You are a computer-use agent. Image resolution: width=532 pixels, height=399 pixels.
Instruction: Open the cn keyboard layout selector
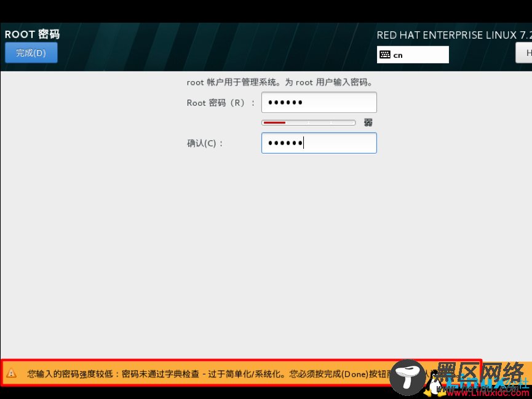click(x=413, y=55)
